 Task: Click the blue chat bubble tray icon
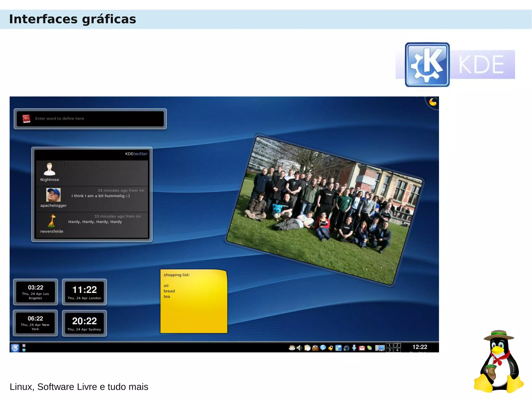click(323, 348)
